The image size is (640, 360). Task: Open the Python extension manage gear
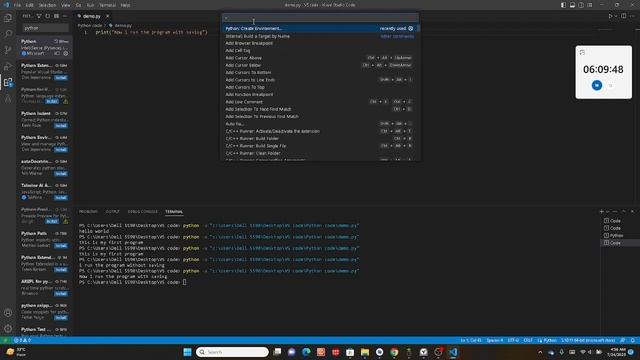pyautogui.click(x=66, y=53)
